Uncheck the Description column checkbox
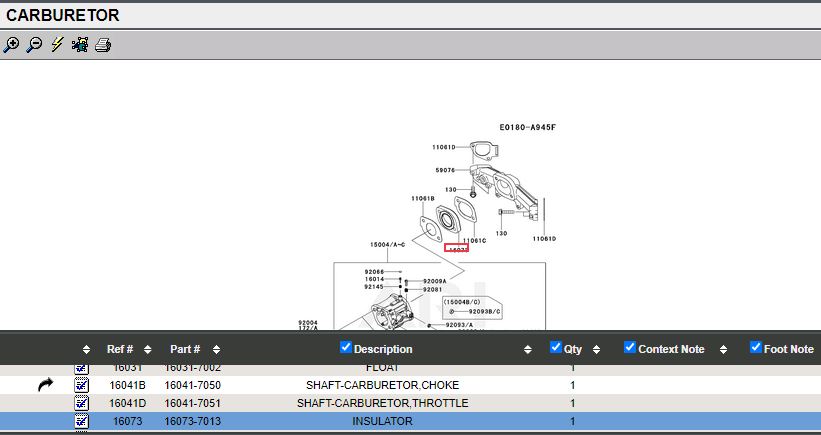 click(346, 348)
